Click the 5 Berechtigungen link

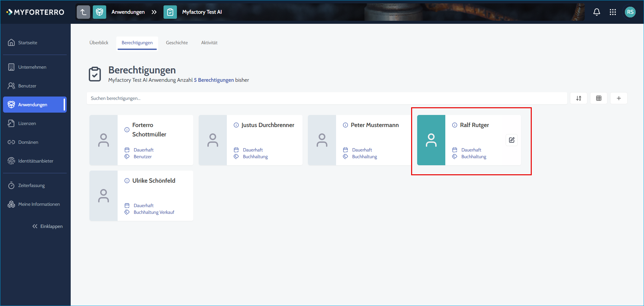(214, 80)
